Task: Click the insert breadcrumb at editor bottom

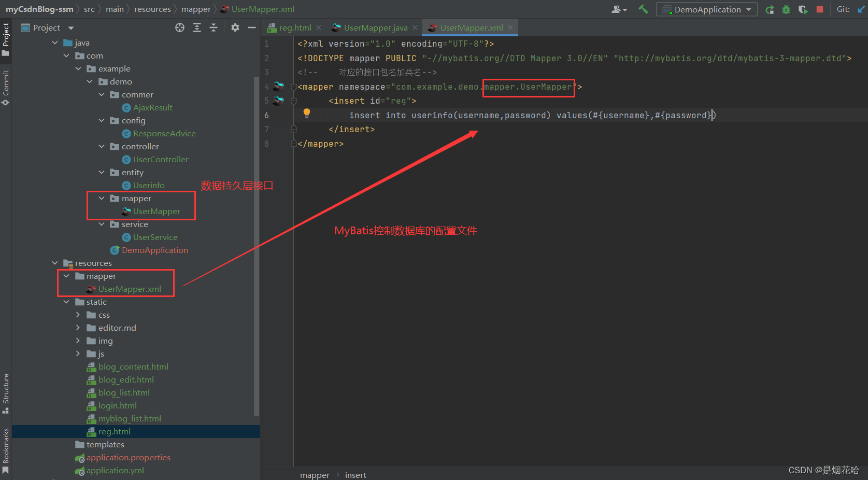Action: (355, 475)
